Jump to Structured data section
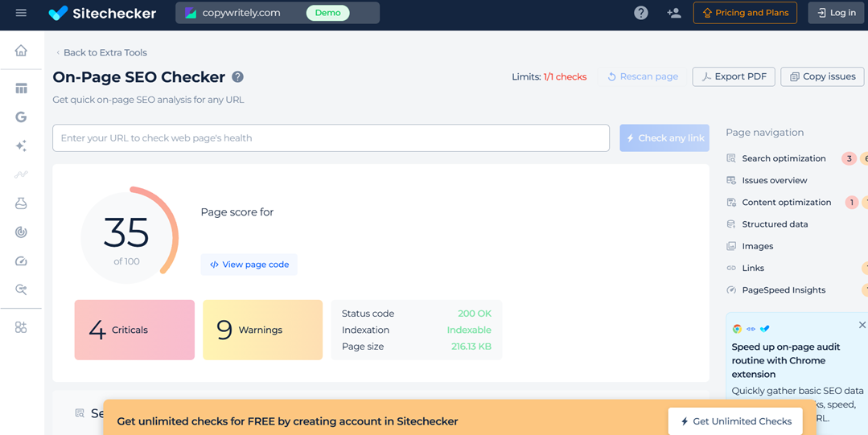The width and height of the screenshot is (868, 435). point(775,224)
